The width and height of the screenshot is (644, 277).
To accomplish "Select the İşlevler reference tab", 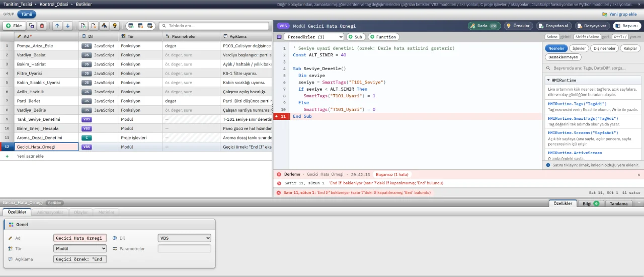I will (x=579, y=48).
